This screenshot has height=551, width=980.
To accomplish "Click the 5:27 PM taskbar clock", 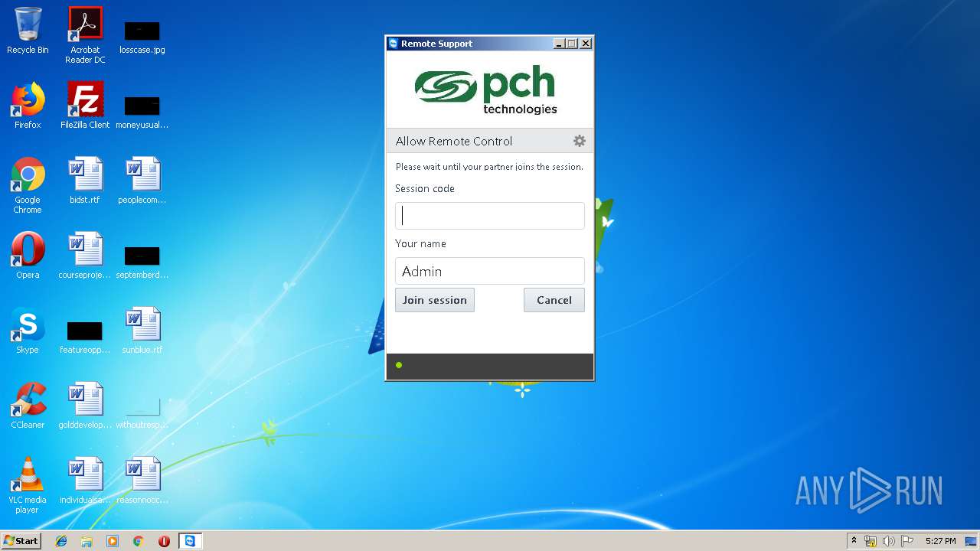I will coord(940,541).
